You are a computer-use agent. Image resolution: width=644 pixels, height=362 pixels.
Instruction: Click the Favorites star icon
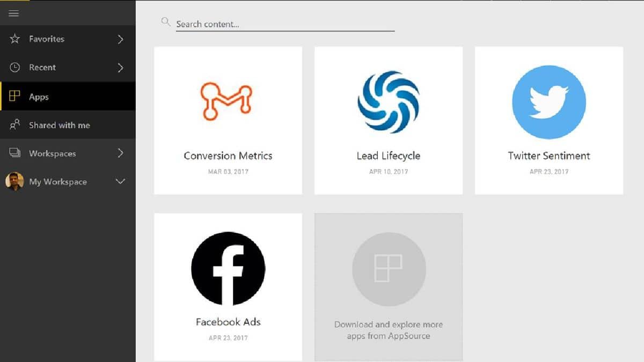[x=15, y=39]
